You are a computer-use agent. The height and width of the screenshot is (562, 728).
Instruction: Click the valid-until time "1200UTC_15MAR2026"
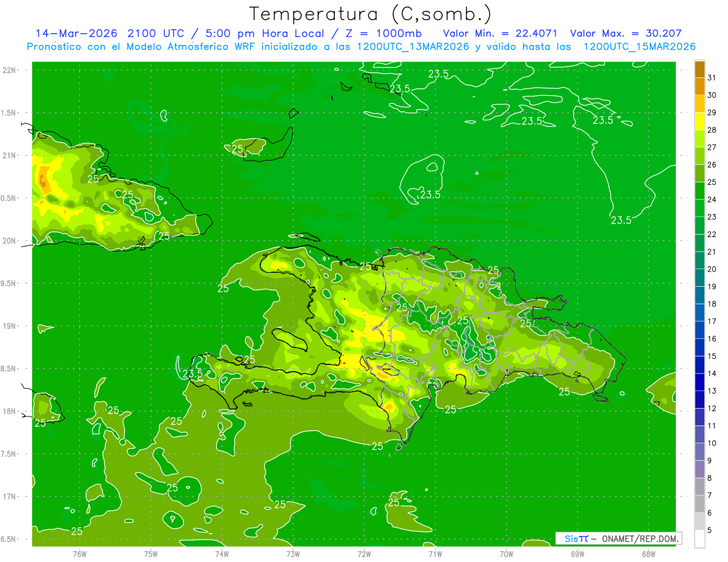638,47
